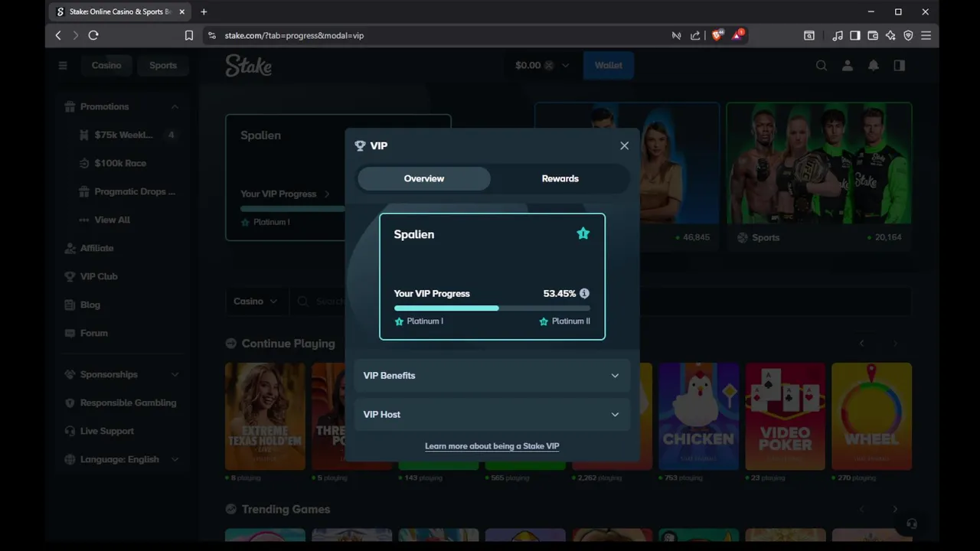
Task: Open the Wheel game thumbnail
Action: click(871, 416)
